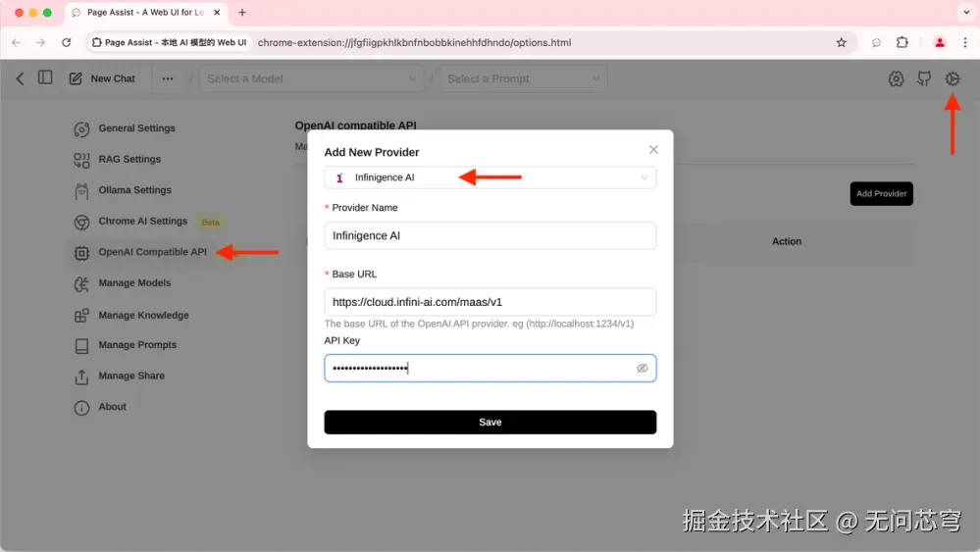The height and width of the screenshot is (552, 980).
Task: Open a new browser tab
Action: pyautogui.click(x=242, y=13)
